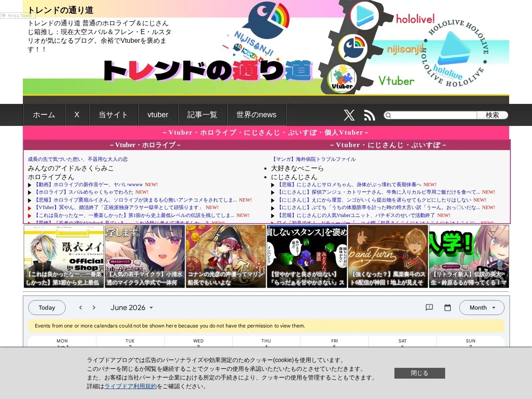
Task: Go to next month in calendar
Action: 94,308
